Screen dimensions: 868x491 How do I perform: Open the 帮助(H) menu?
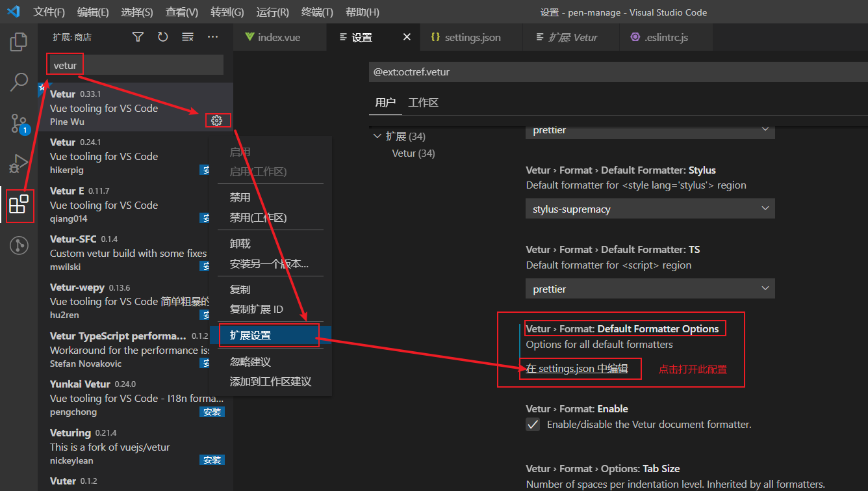(x=363, y=12)
